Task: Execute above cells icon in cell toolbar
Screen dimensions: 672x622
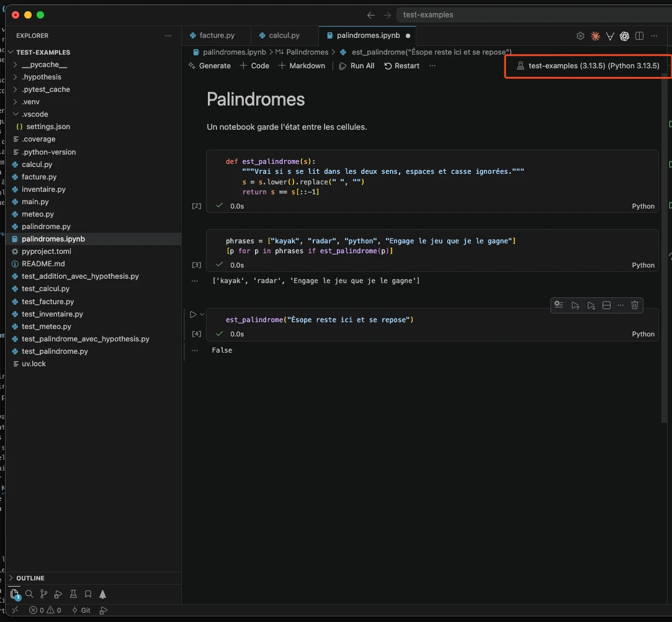Action: tap(575, 305)
